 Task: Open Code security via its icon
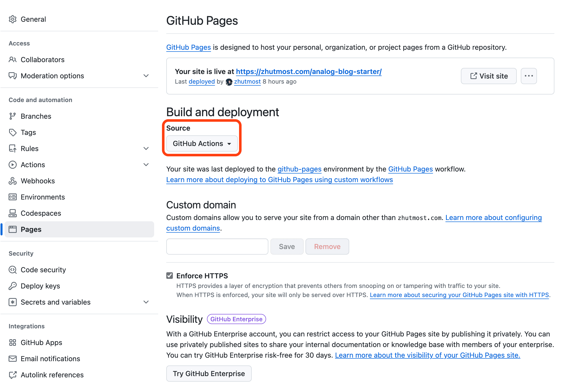click(13, 269)
